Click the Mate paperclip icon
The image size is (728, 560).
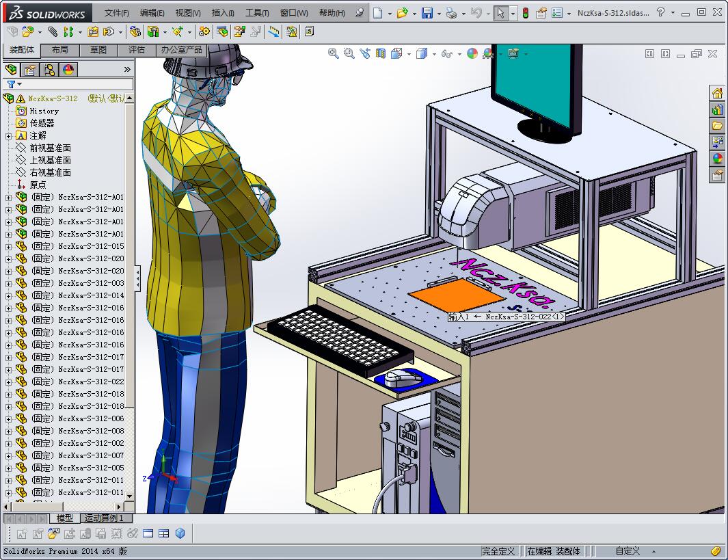point(53,31)
